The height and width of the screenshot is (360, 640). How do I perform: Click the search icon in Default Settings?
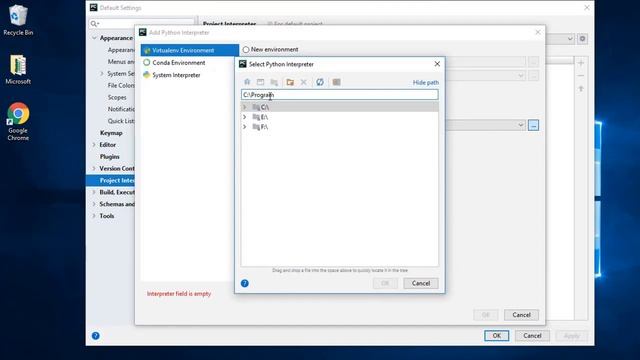[x=94, y=24]
